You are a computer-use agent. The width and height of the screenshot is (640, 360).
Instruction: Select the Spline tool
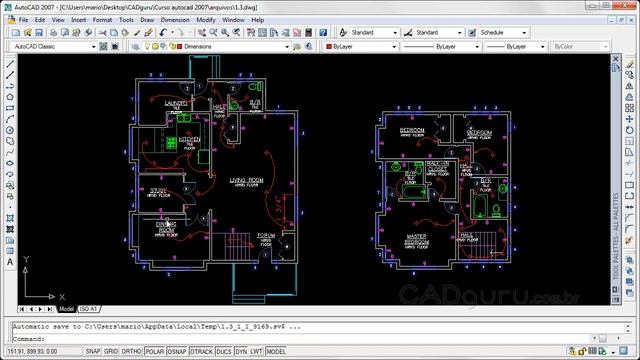[x=10, y=152]
